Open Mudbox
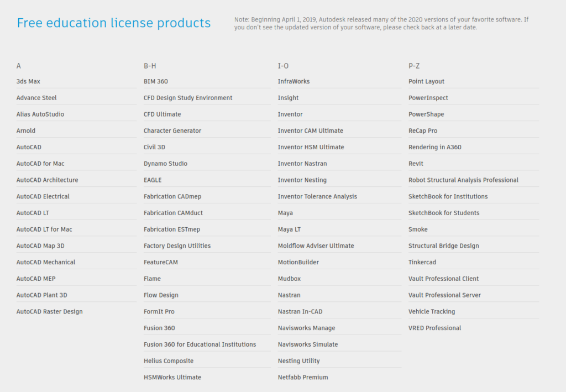The image size is (566, 392). 290,279
